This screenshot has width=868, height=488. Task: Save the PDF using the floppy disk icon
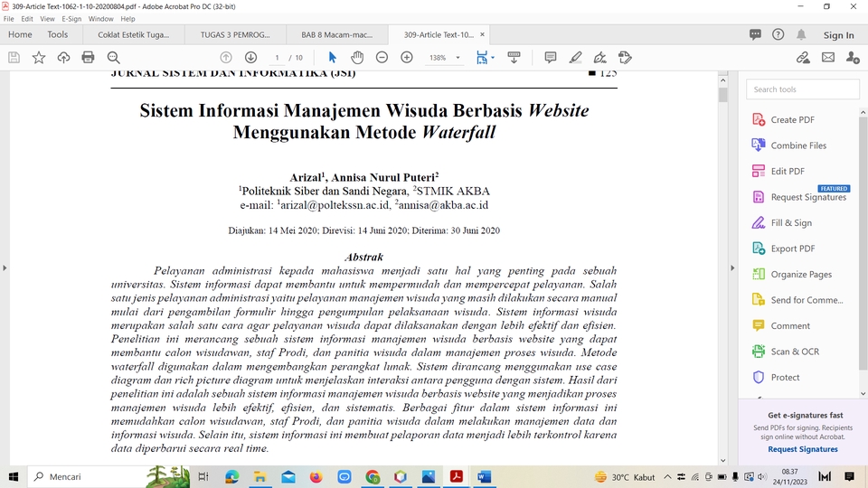pos(14,58)
